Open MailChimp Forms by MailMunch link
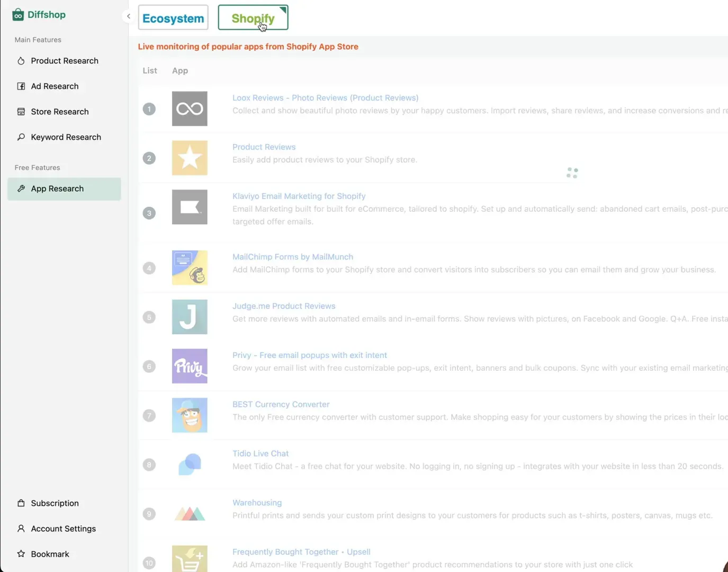 tap(293, 257)
